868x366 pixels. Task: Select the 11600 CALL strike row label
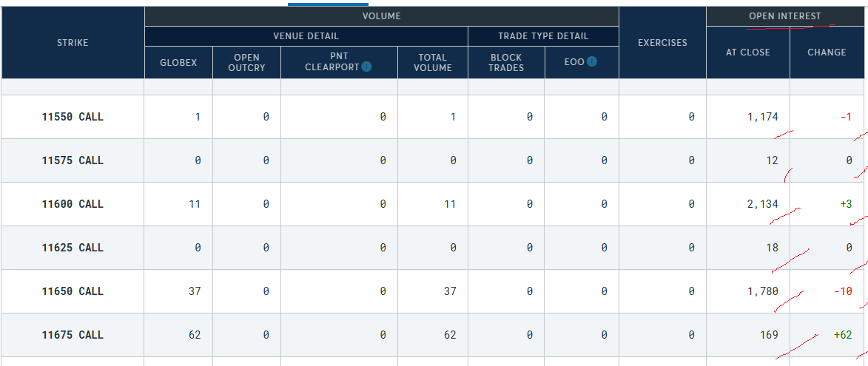tap(73, 204)
